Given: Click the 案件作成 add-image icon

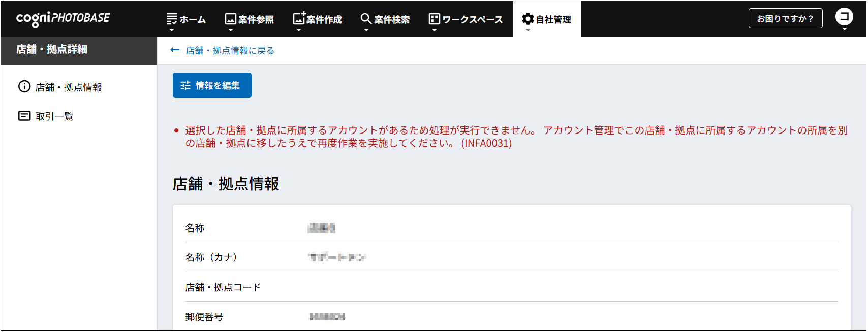Looking at the screenshot, I should (x=299, y=19).
